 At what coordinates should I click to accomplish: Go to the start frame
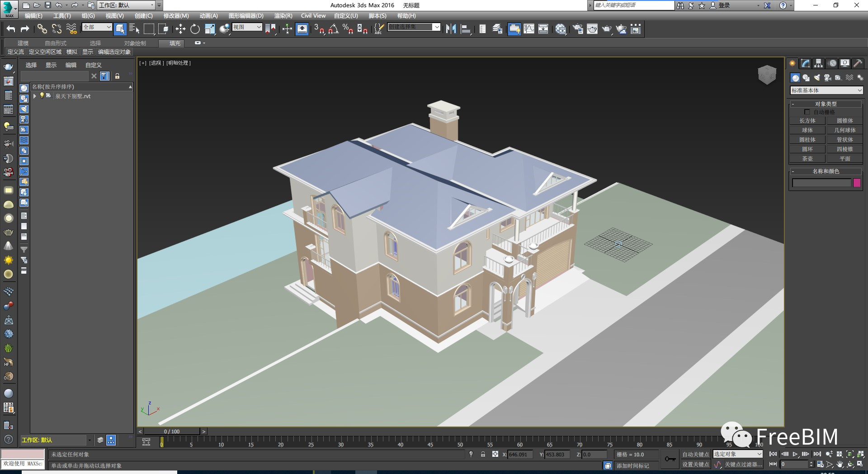(773, 454)
